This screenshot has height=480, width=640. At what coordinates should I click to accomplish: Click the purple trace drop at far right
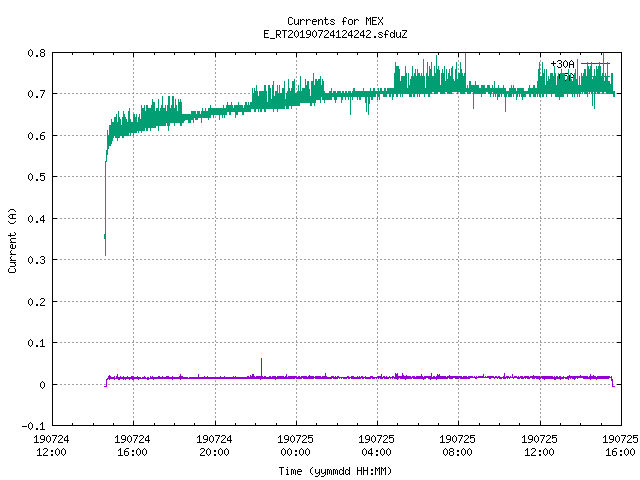tap(613, 382)
